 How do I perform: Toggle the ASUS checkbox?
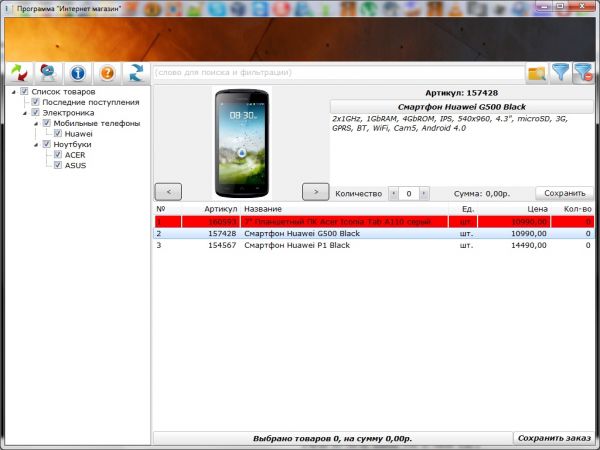(57, 165)
